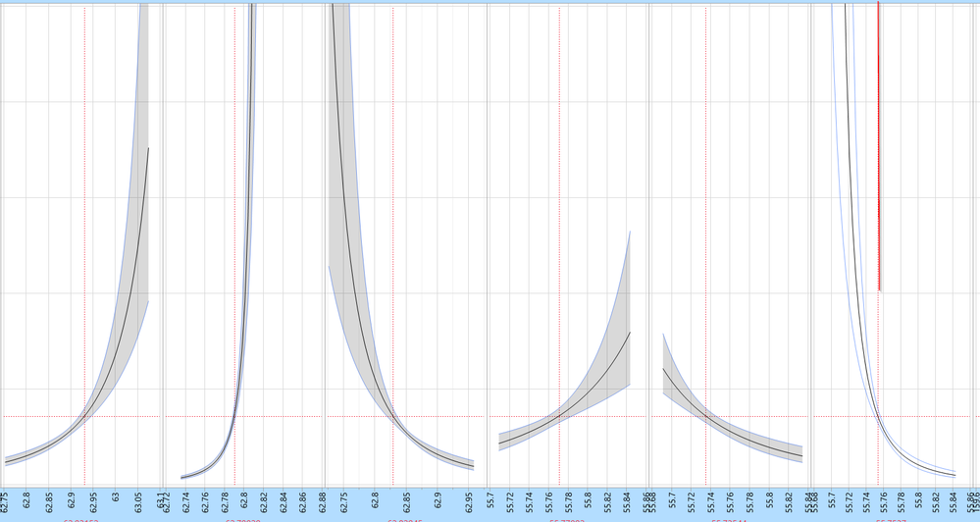The image size is (980, 522).
Task: Click the 63 axis tick label
Action: [x=116, y=497]
